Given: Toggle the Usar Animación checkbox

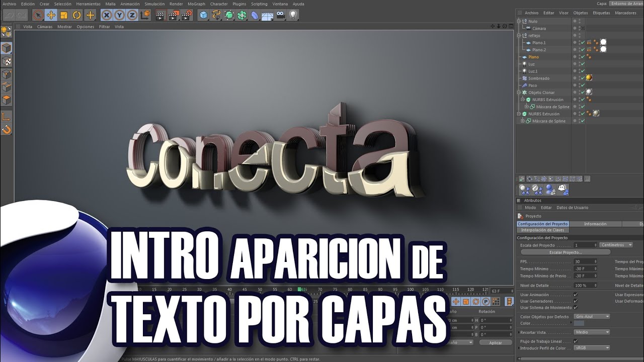Looking at the screenshot, I should [576, 295].
